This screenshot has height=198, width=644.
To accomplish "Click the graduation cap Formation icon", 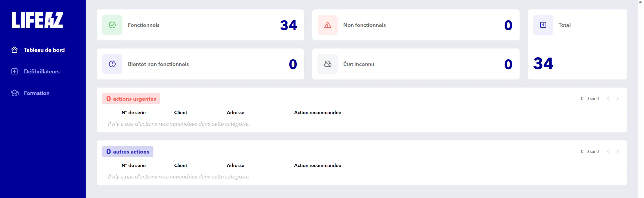I will click(x=14, y=93).
